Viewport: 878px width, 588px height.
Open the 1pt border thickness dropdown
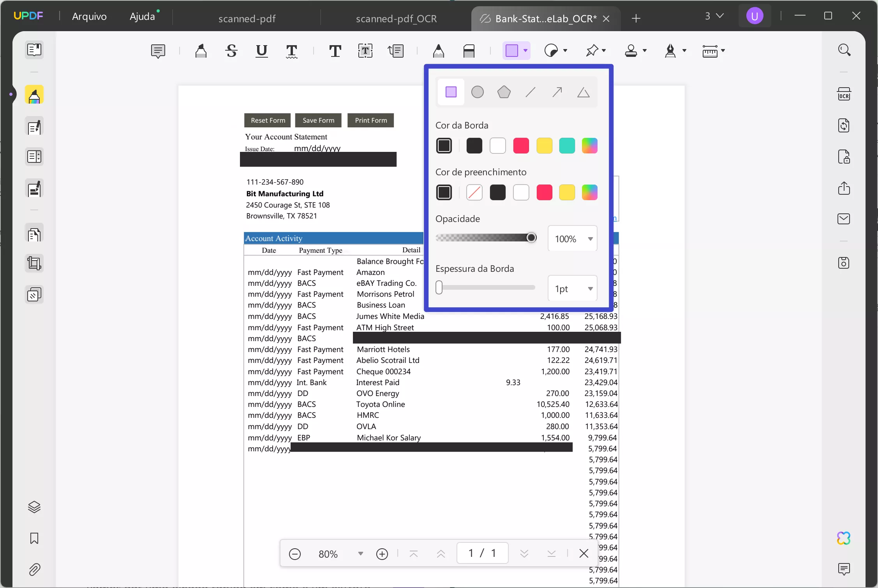pyautogui.click(x=590, y=289)
